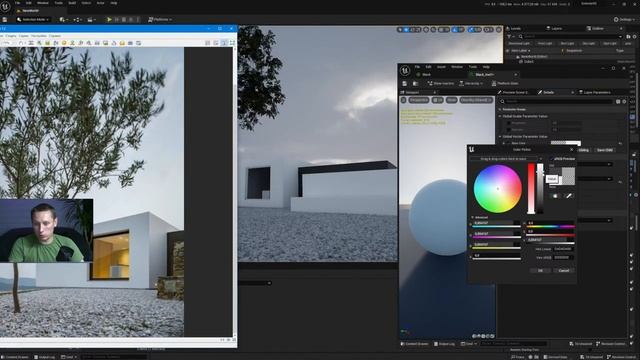The image size is (640, 360).
Task: Collapse the Advanced section in Color Picker
Action: click(x=473, y=218)
